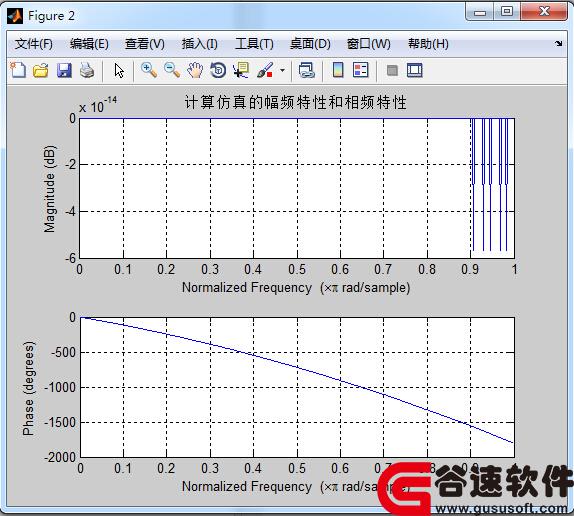This screenshot has height=516, width=574.
Task: Click the -500 tick label on the phase axis
Action: point(63,352)
